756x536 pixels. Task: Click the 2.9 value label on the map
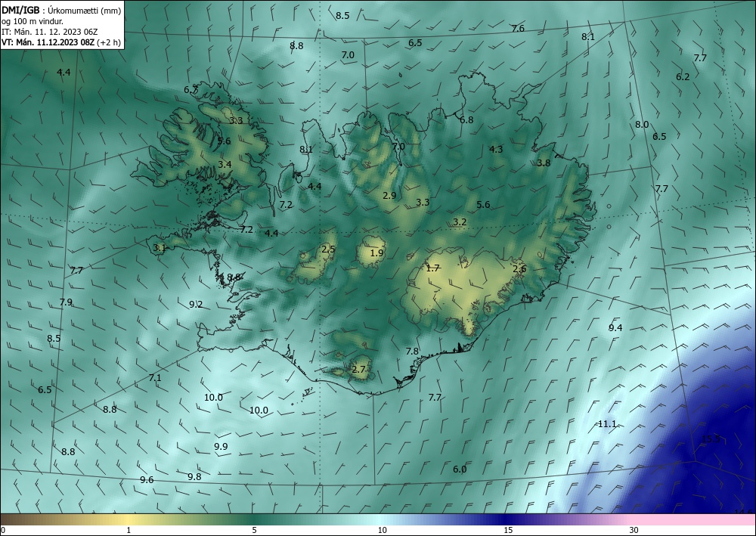tap(389, 195)
